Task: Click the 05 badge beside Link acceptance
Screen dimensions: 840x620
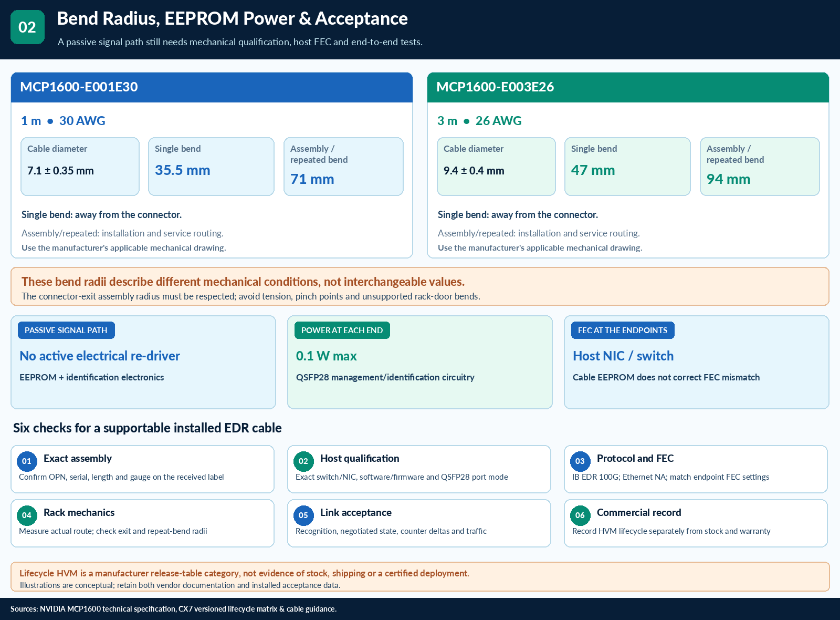Action: point(303,515)
